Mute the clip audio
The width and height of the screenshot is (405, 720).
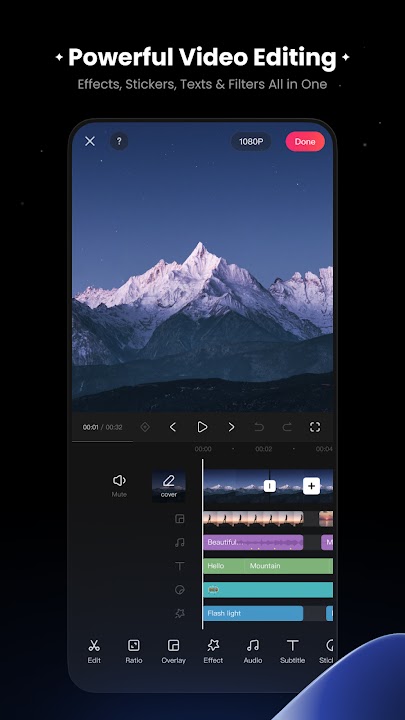pos(119,486)
